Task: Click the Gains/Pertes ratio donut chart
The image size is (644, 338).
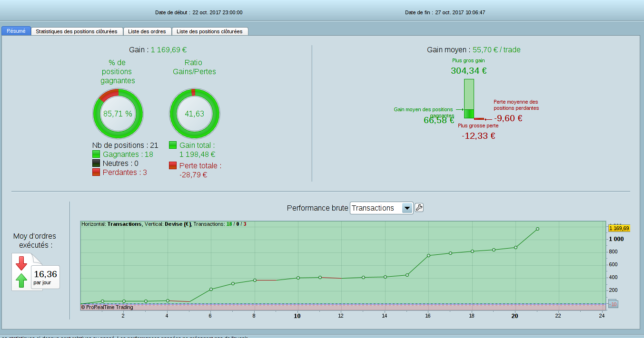Action: pos(194,114)
